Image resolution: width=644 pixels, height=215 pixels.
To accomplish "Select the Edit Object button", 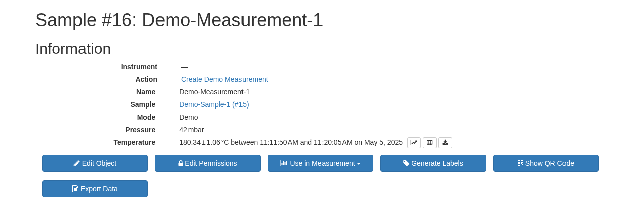I will 95,163.
